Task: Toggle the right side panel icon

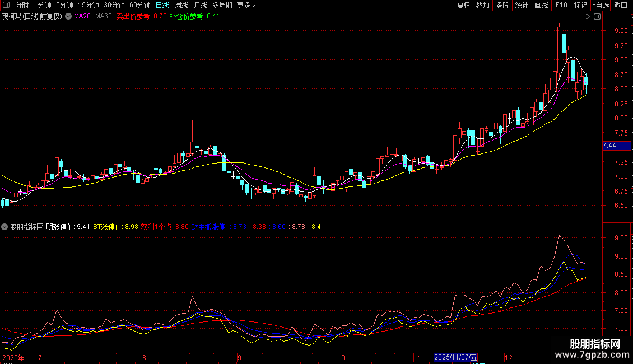Action: [597, 17]
